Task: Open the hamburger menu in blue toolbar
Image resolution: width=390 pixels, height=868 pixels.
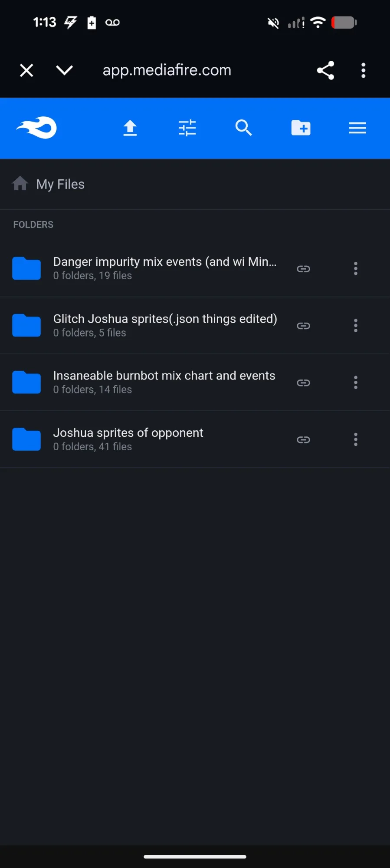Action: [357, 128]
